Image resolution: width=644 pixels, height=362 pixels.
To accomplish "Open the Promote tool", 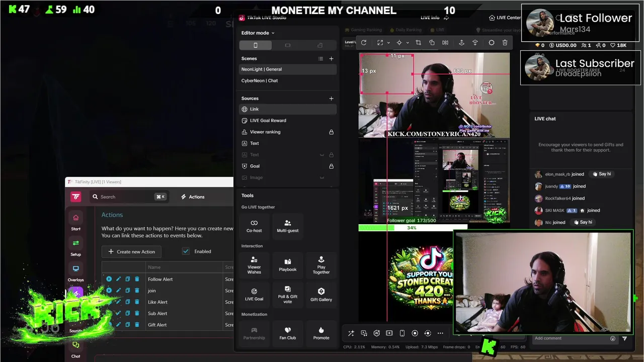I will (321, 333).
